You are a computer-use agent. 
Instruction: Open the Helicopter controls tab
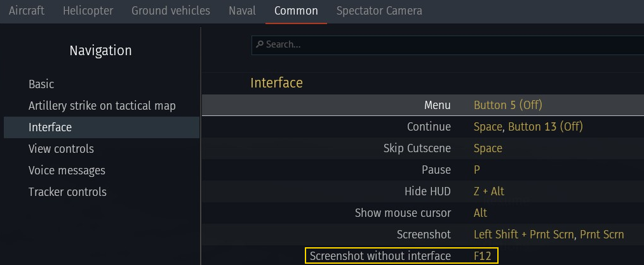[x=88, y=11]
